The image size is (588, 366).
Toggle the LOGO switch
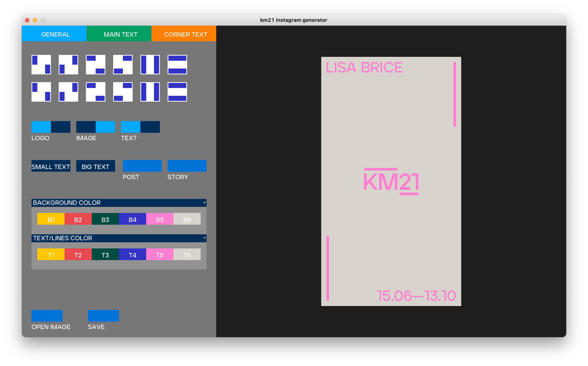[51, 127]
